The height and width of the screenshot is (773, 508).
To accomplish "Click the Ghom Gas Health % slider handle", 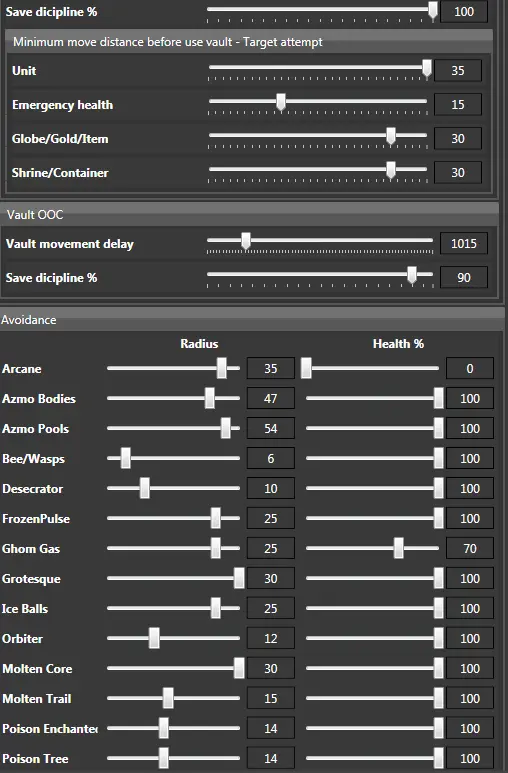I will (399, 548).
